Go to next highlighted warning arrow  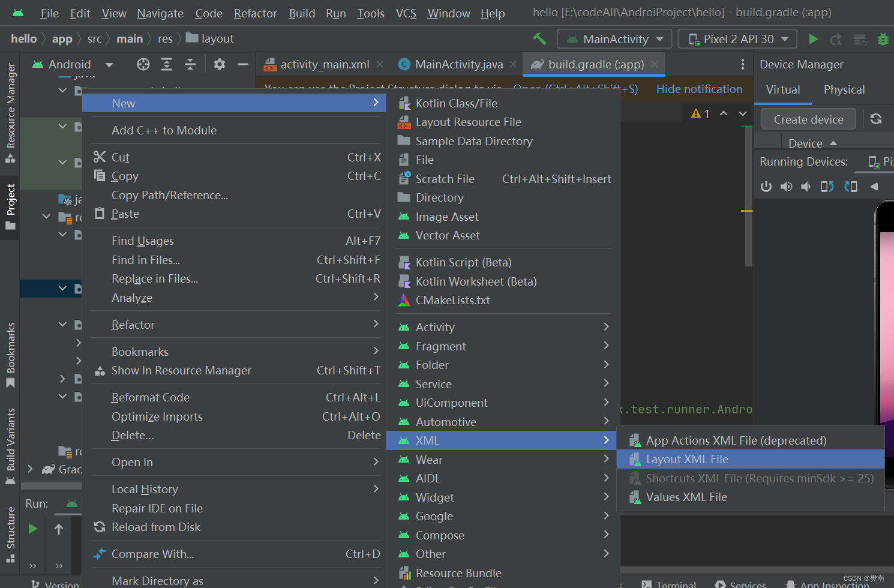(743, 113)
